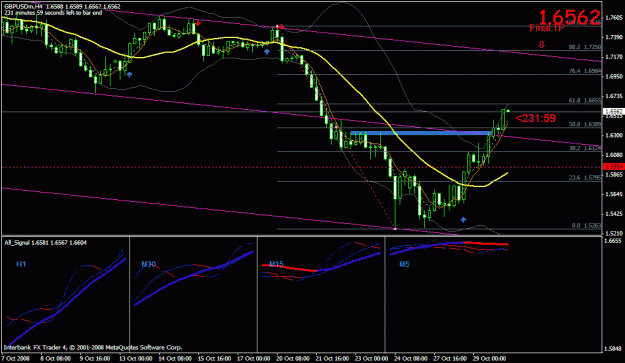This screenshot has width=625, height=363.
Task: Click the 76.4 Fibonacci level label
Action: pos(585,71)
